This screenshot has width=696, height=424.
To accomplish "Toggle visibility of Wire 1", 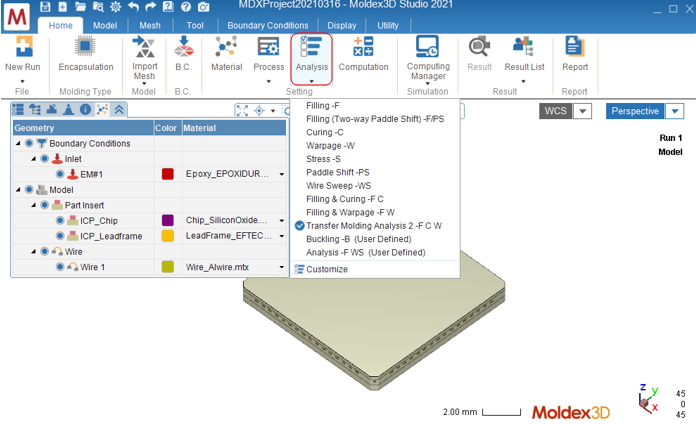I will [60, 267].
